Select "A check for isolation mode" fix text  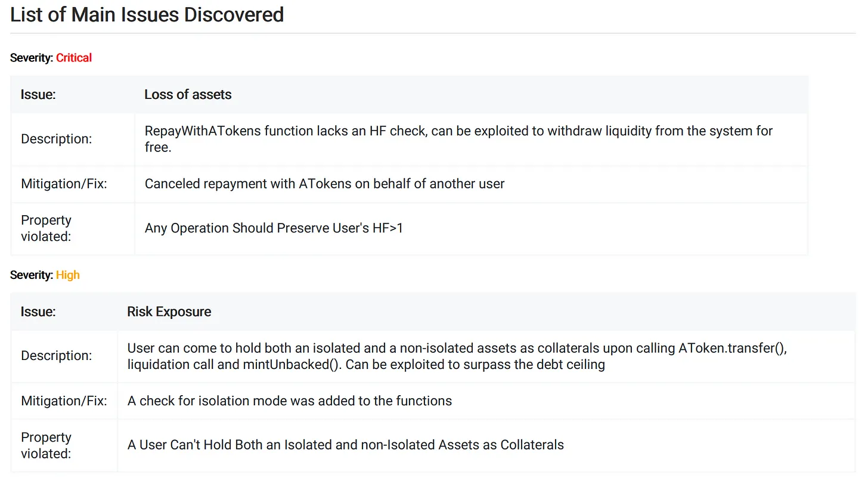tap(290, 401)
